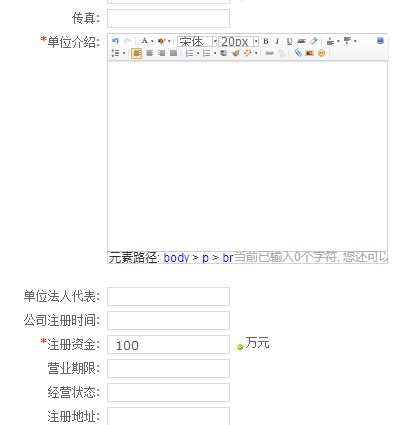This screenshot has height=425, width=410.
Task: Select center alignment
Action: [149, 53]
